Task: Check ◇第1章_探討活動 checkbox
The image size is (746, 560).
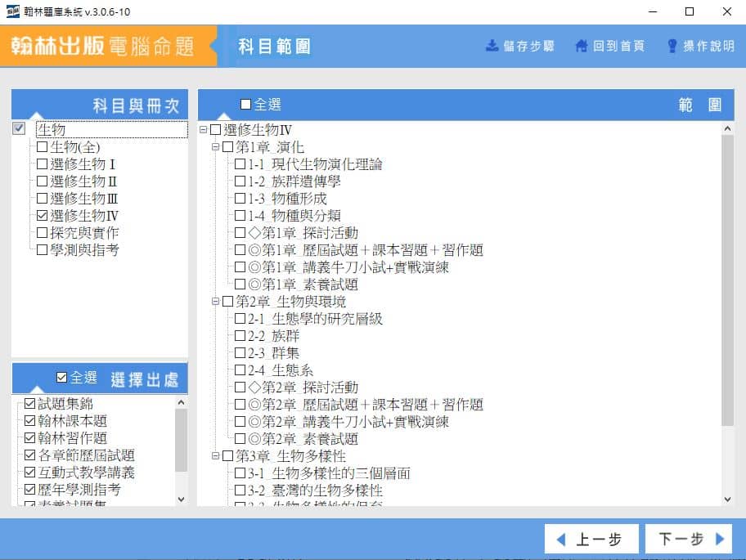Action: [x=240, y=233]
